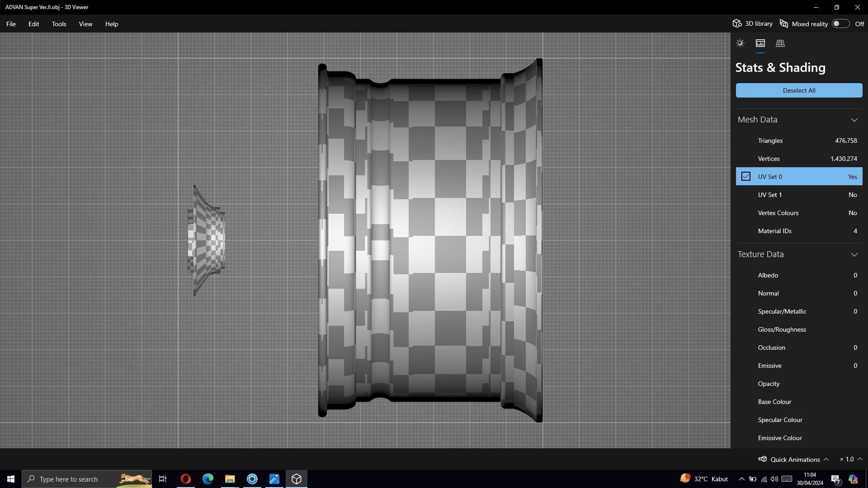Open the View menu
Image resolution: width=868 pixels, height=488 pixels.
pos(85,24)
